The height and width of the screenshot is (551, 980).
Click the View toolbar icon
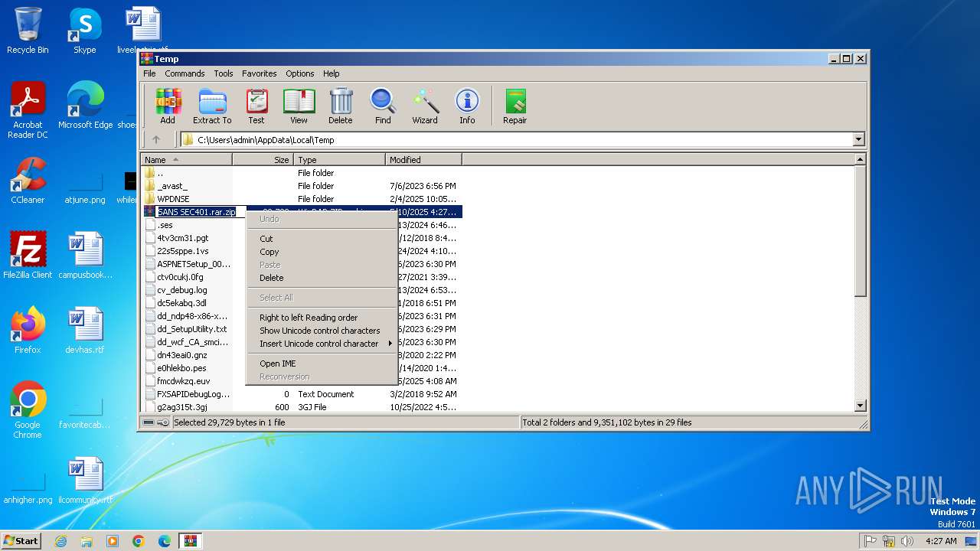click(x=299, y=106)
